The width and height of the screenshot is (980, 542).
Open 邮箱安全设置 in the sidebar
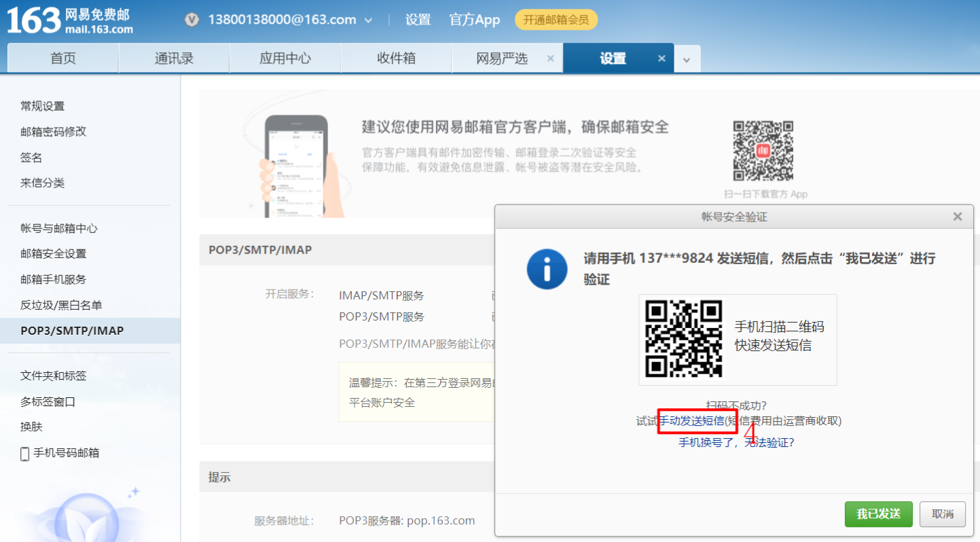coord(54,253)
